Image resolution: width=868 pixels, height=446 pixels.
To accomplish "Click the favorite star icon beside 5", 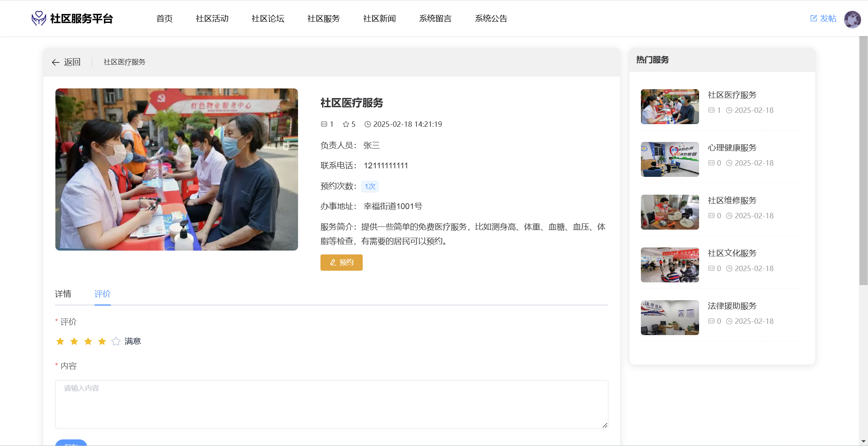I will (x=346, y=124).
